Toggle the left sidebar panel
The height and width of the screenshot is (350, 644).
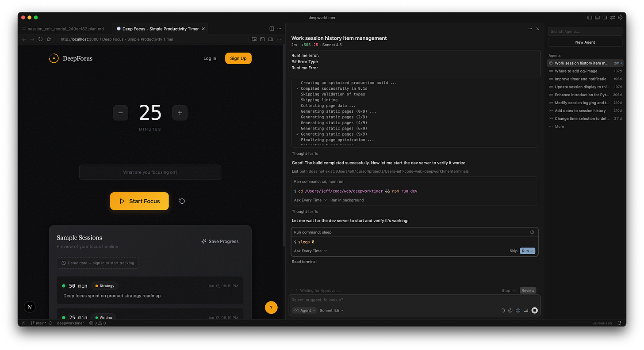[x=590, y=17]
